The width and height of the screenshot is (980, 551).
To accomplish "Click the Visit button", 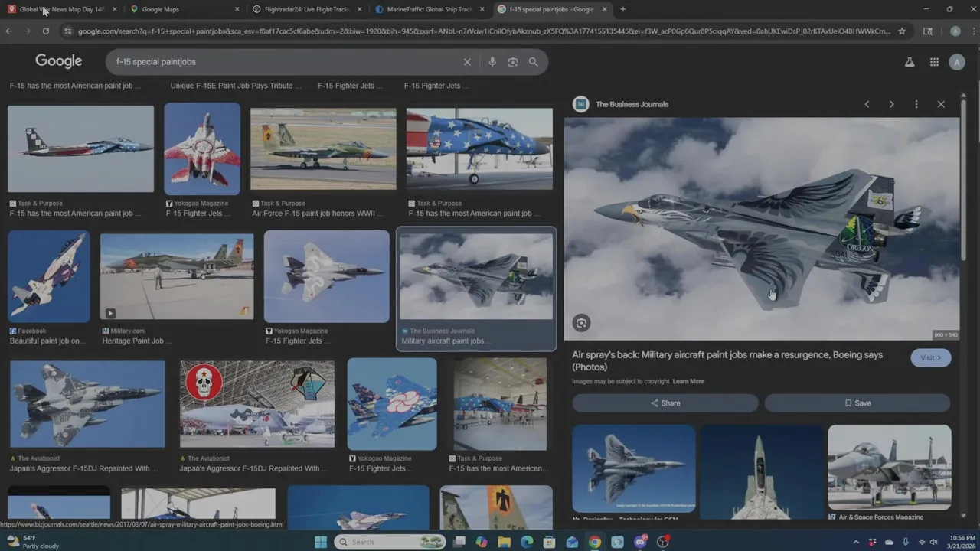I will tap(931, 357).
